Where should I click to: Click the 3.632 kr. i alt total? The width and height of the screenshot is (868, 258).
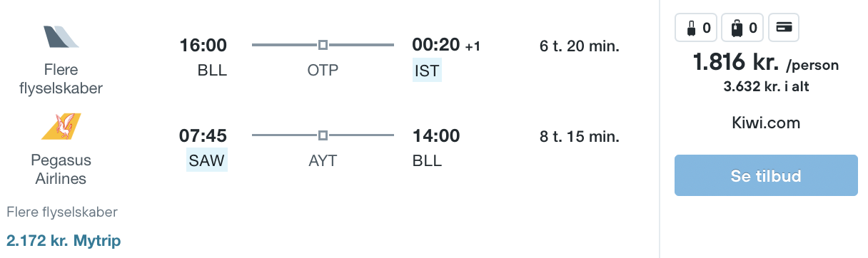(766, 87)
